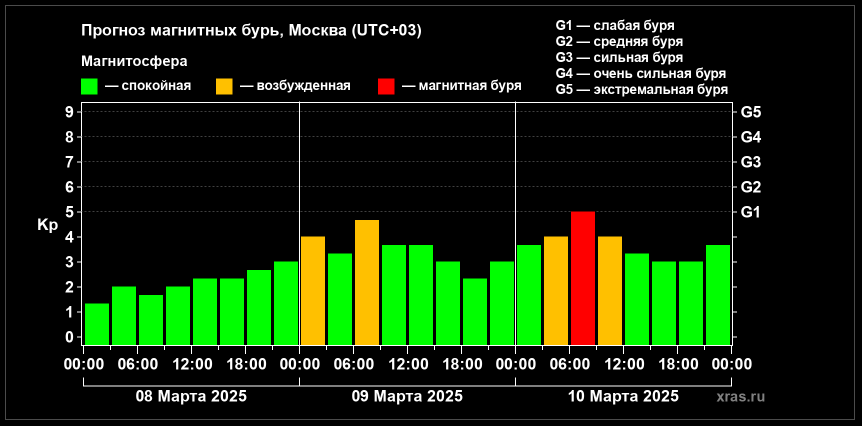Click the red legend swatch for магнитная буря
862x426 pixels.
[387, 86]
